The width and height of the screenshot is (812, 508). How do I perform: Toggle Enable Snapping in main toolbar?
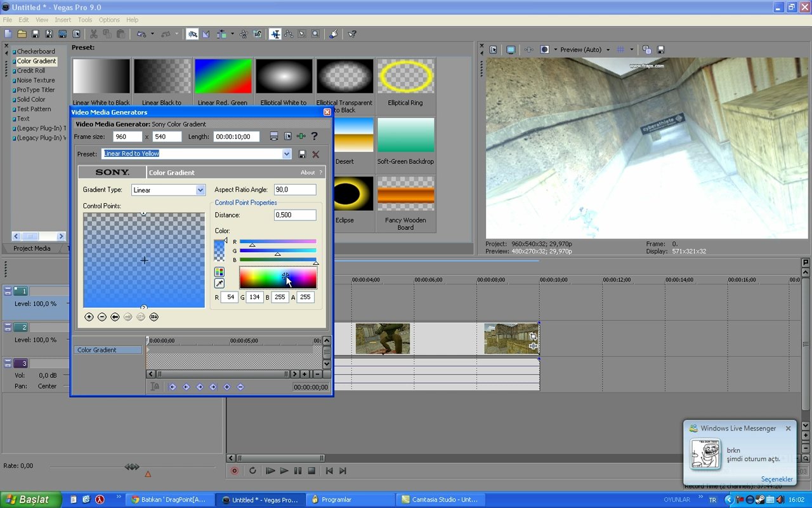[x=192, y=34]
